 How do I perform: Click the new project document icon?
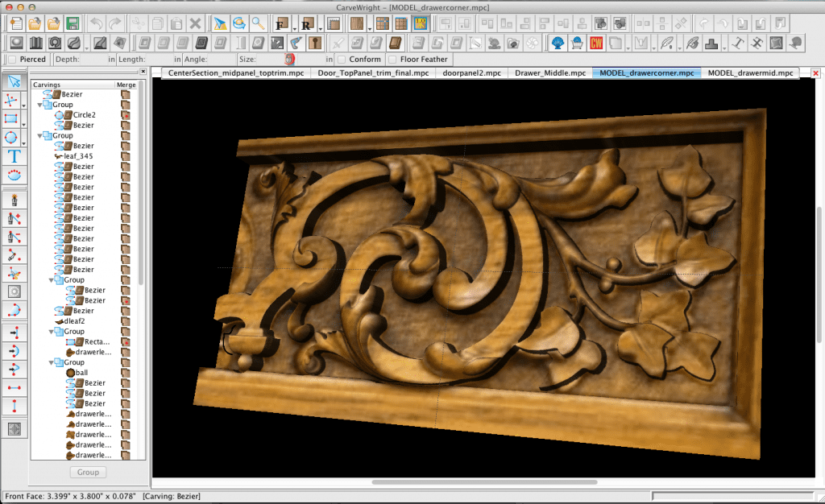[x=15, y=23]
